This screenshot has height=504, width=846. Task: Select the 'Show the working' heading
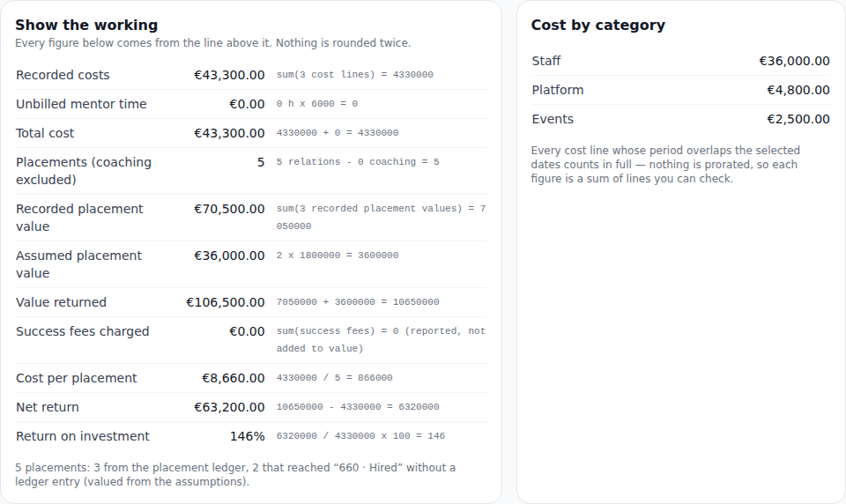coord(86,25)
